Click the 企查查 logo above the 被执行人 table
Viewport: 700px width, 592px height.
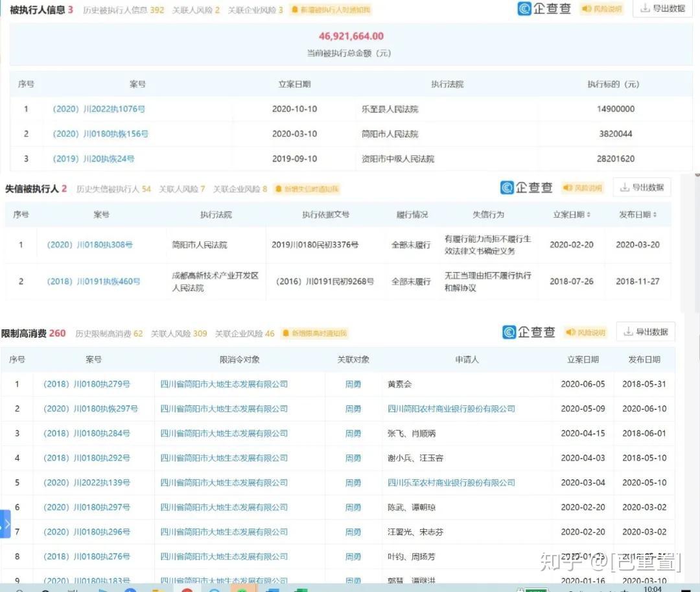pyautogui.click(x=544, y=8)
